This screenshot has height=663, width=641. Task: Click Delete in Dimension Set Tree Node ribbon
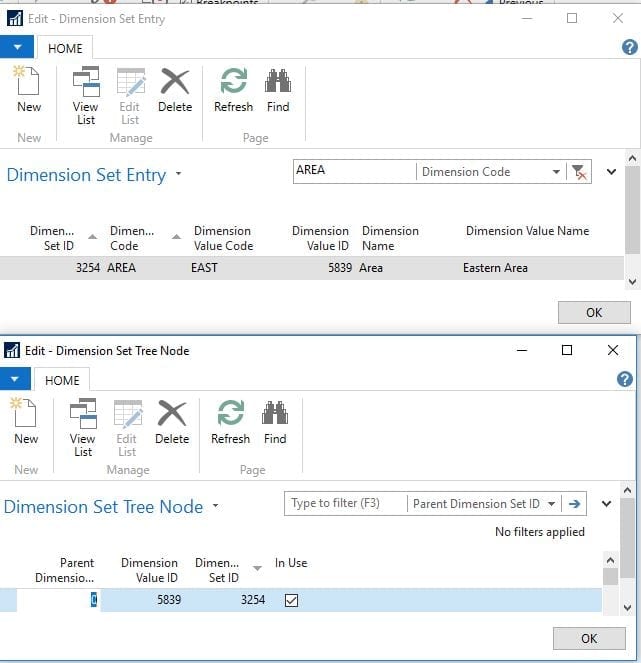[x=172, y=422]
